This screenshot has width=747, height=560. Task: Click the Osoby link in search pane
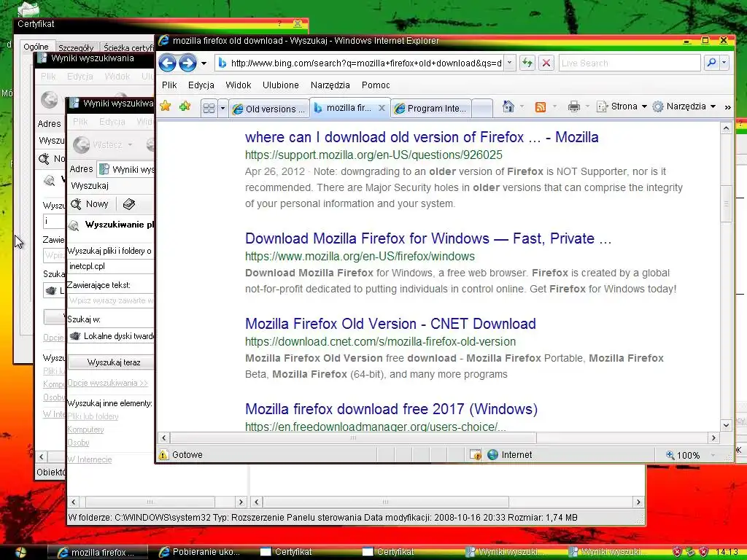(78, 443)
